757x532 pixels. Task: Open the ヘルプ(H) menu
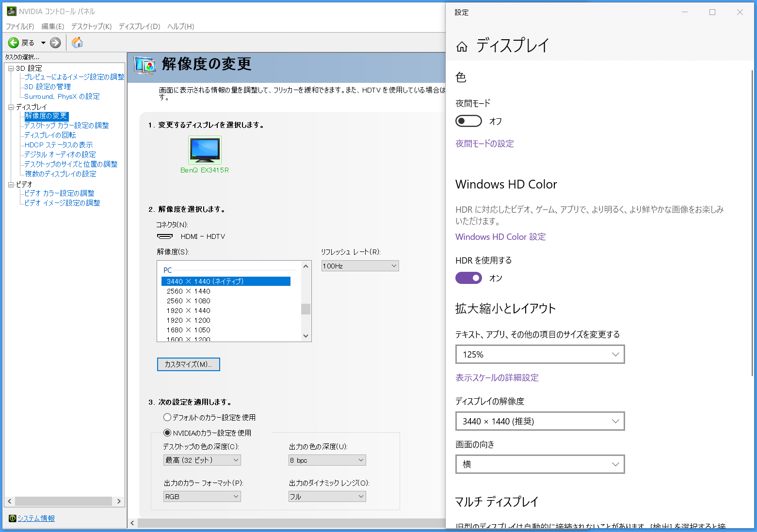[x=180, y=26]
